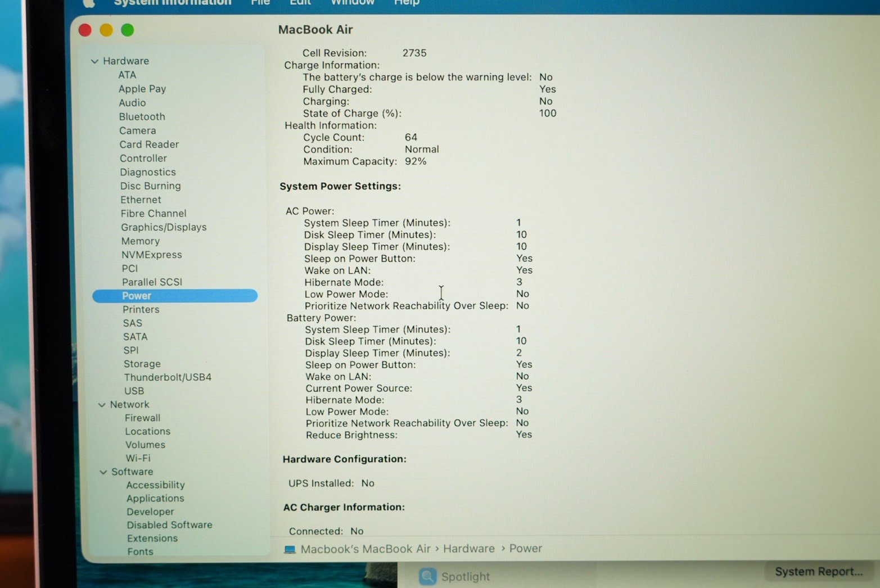The image size is (880, 588).
Task: Click the Hardware Configuration heading
Action: pyautogui.click(x=344, y=459)
